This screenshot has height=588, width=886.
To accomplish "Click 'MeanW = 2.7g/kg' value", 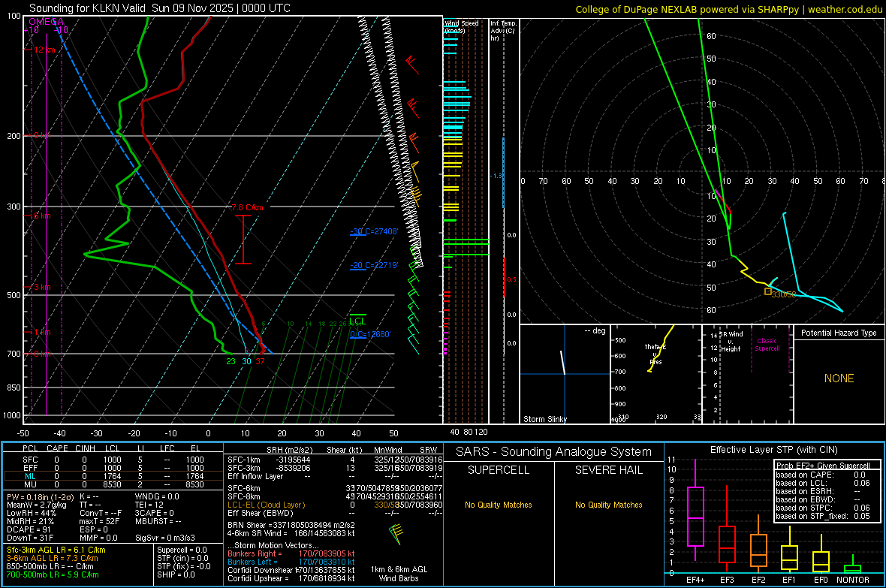I will point(37,505).
